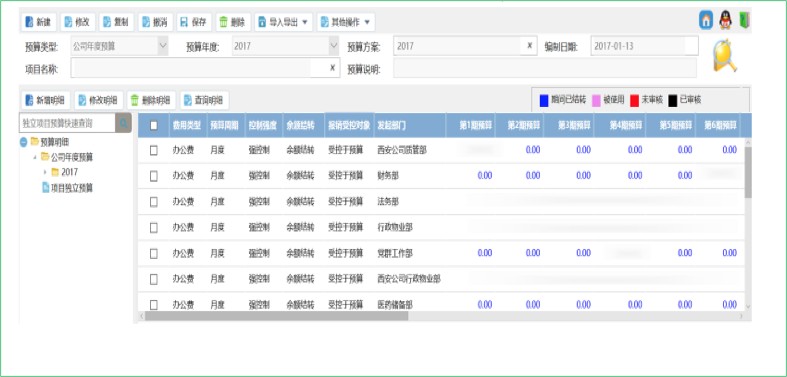Go to home via the house icon
The height and width of the screenshot is (377, 787).
pos(706,21)
